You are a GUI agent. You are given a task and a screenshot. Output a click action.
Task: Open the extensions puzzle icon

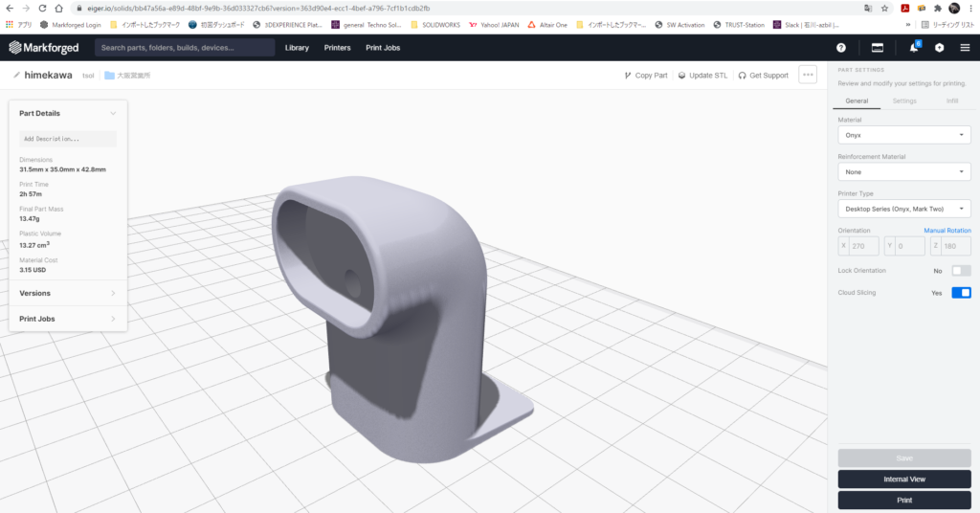point(938,8)
